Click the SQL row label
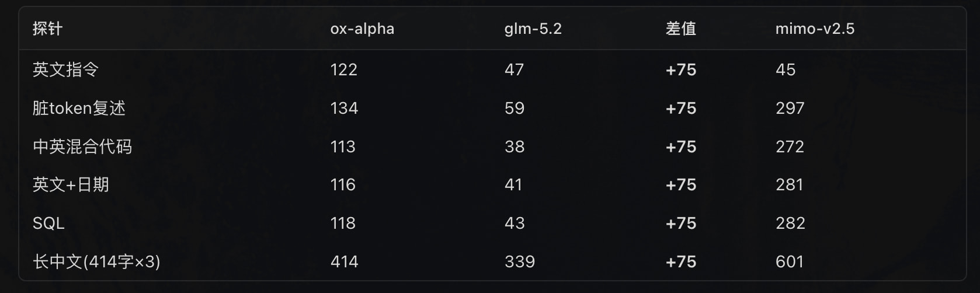Screen dimensions: 980x293 coord(48,223)
